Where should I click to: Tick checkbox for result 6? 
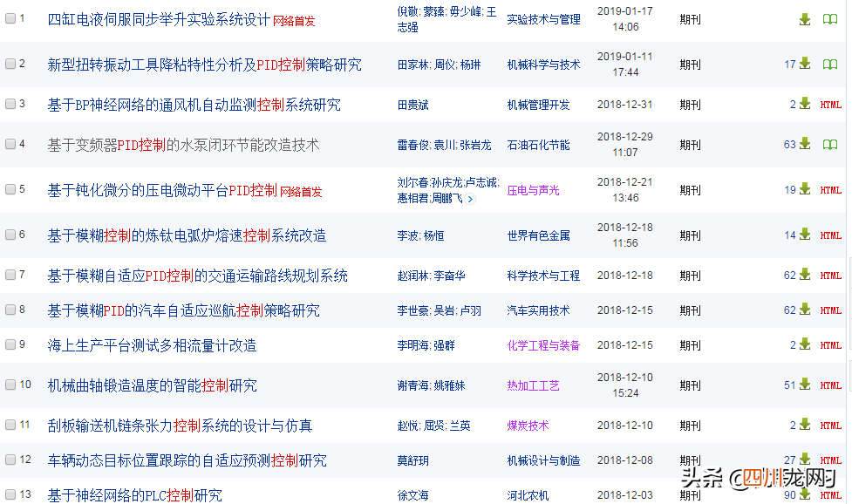point(10,235)
